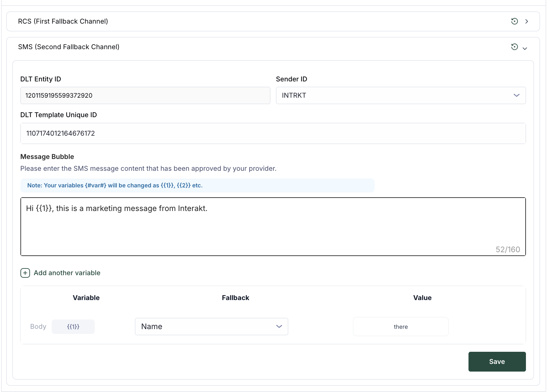Screen dimensions: 547x392
Task: Click the RCS (First Fallback Channel) title
Action: [63, 21]
